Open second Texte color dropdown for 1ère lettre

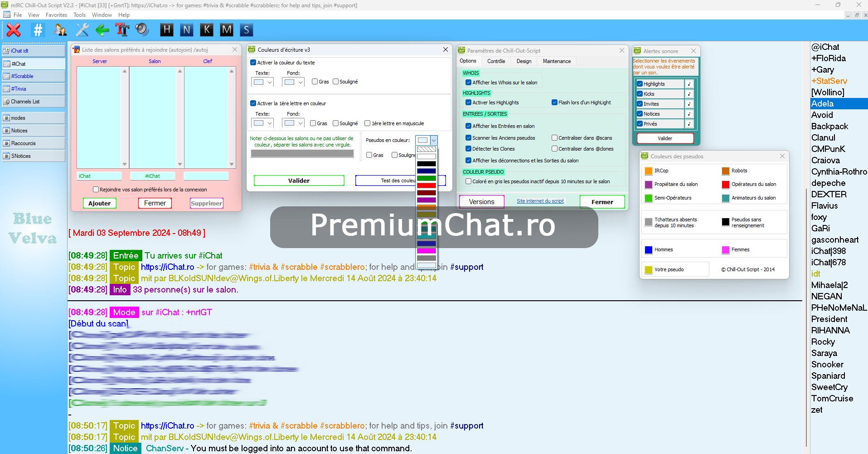coord(263,123)
